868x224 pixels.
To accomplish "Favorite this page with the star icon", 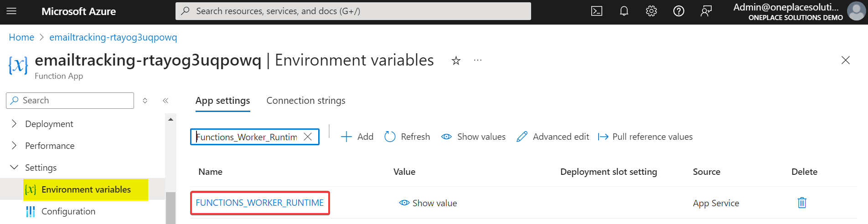I will (x=456, y=61).
